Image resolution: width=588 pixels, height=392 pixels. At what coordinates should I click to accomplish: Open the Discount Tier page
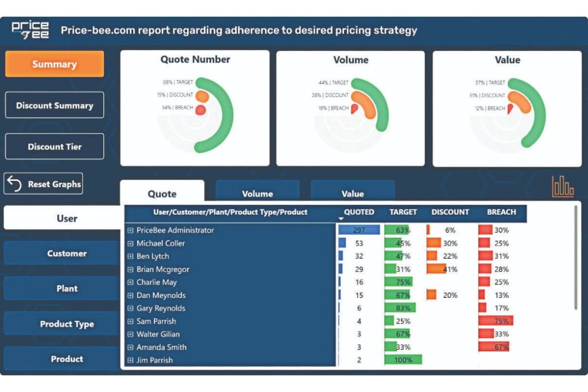55,147
